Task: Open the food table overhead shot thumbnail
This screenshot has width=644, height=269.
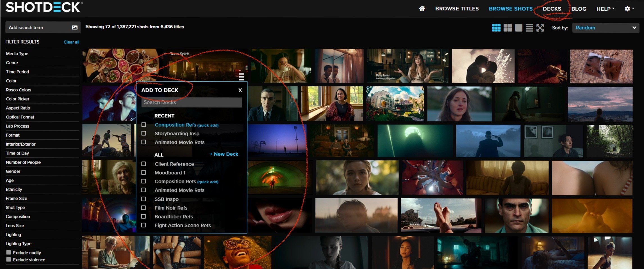Action: pos(123,66)
